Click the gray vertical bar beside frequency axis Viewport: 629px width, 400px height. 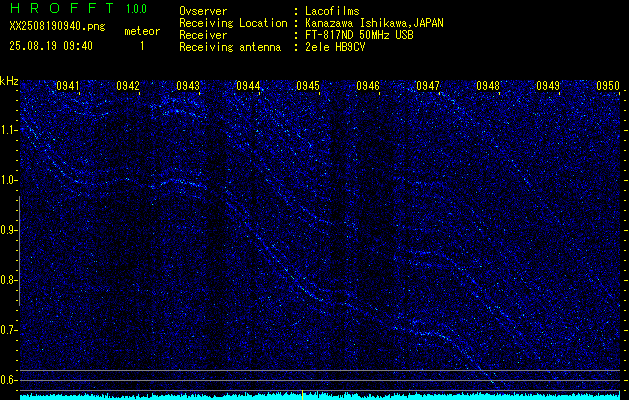coord(19,251)
